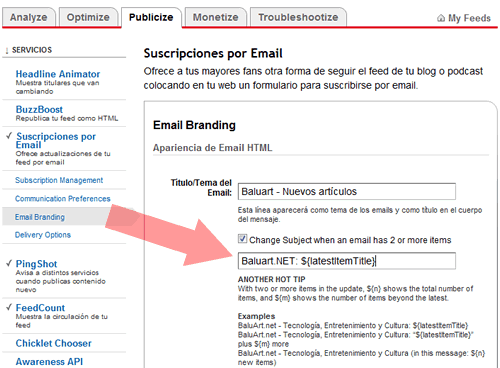Image resolution: width=500 pixels, height=368 pixels.
Task: Select Suscripciones por Email in sidebar
Action: (56, 140)
